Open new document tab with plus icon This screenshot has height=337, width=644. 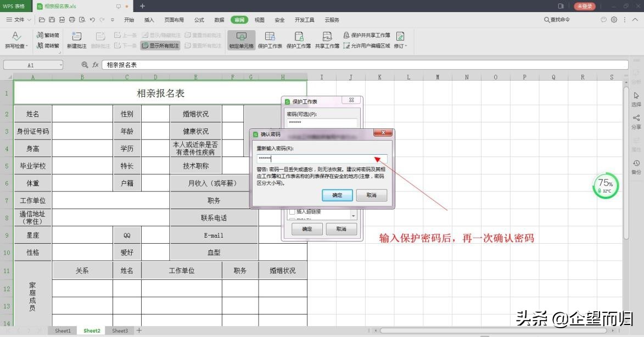(x=143, y=6)
